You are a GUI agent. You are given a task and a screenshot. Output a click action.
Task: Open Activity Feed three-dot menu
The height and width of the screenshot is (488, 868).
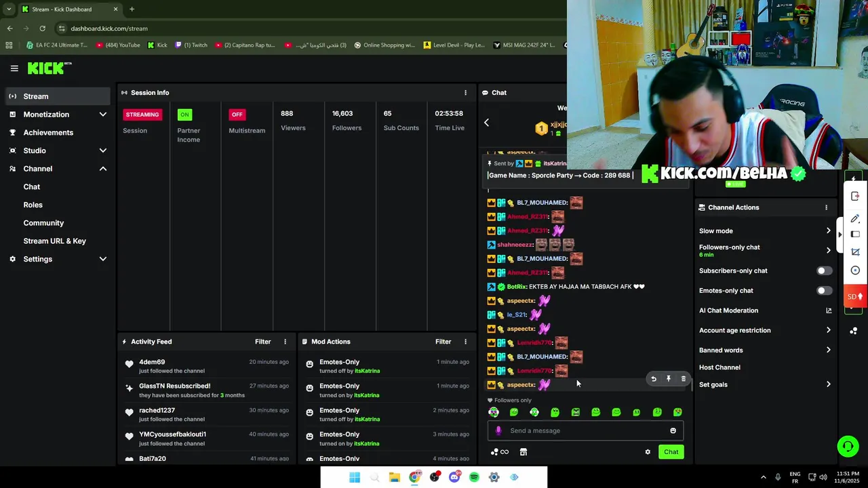click(x=285, y=342)
